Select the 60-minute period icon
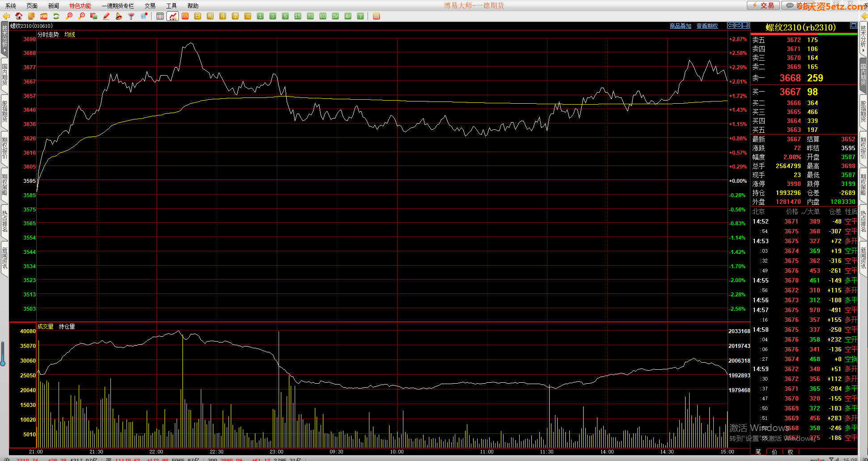Image resolution: width=868 pixels, height=461 pixels. (x=323, y=16)
